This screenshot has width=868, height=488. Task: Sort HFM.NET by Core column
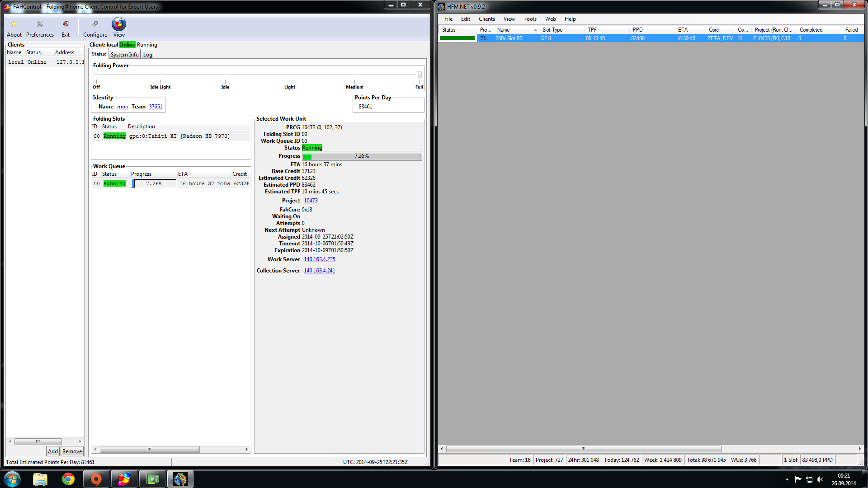point(721,30)
